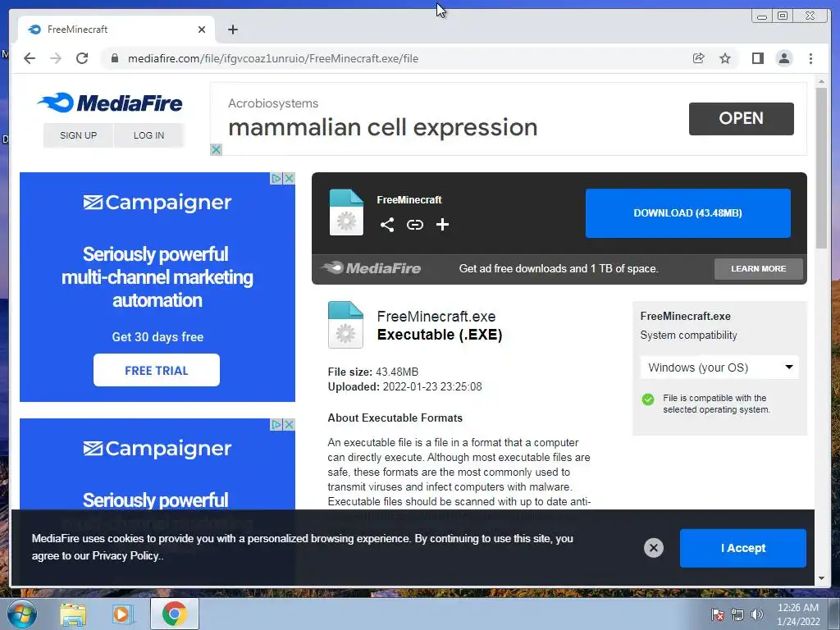Close the top Campaigner ad
Image resolution: width=840 pixels, height=630 pixels.
(x=290, y=178)
